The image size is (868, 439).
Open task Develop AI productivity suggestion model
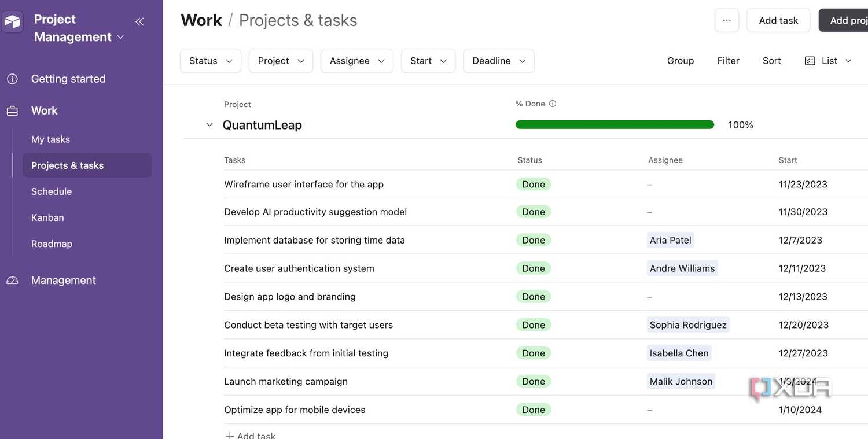point(315,212)
